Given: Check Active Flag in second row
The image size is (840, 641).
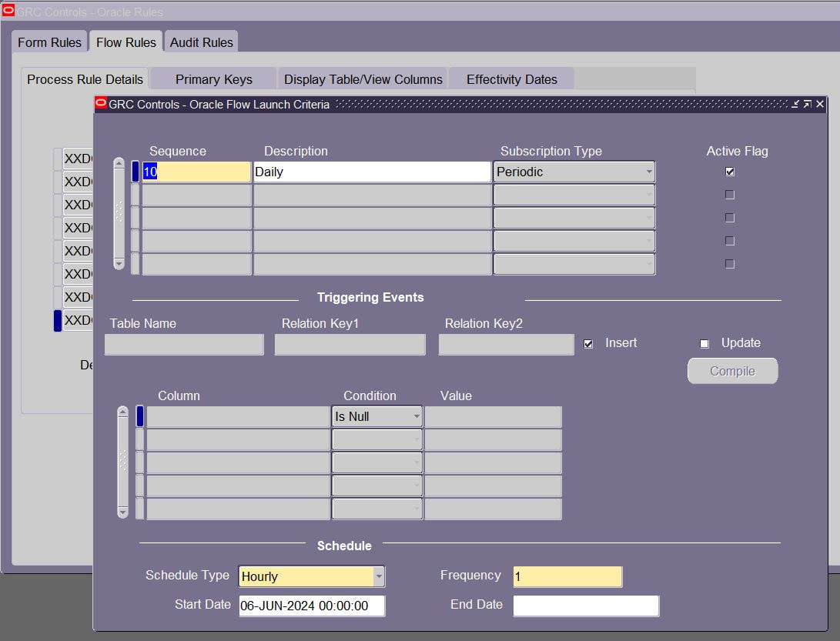Looking at the screenshot, I should tap(730, 195).
